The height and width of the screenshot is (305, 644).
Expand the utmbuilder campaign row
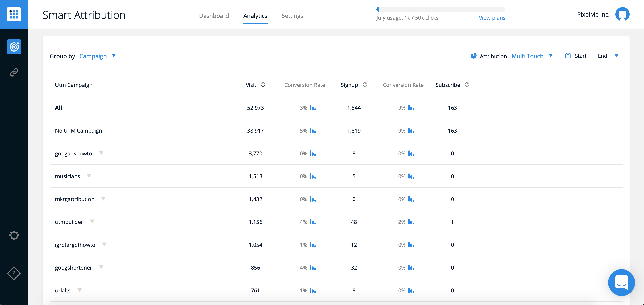92,221
